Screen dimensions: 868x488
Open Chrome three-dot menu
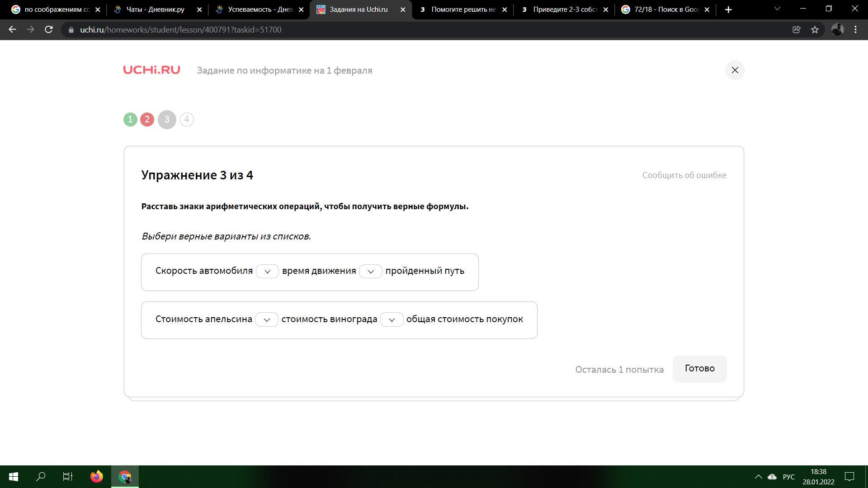point(855,30)
